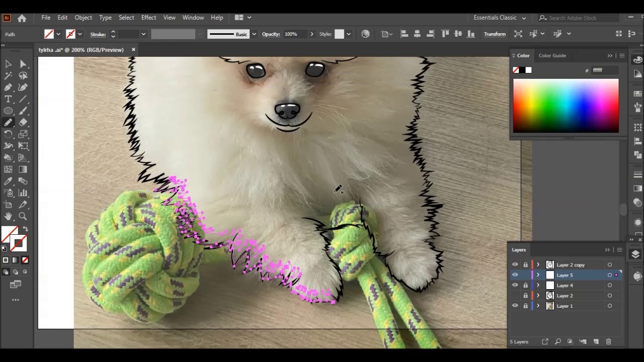Viewport: 644px width, 362px height.
Task: Click Vertical Align Top icon
Action: click(445, 34)
